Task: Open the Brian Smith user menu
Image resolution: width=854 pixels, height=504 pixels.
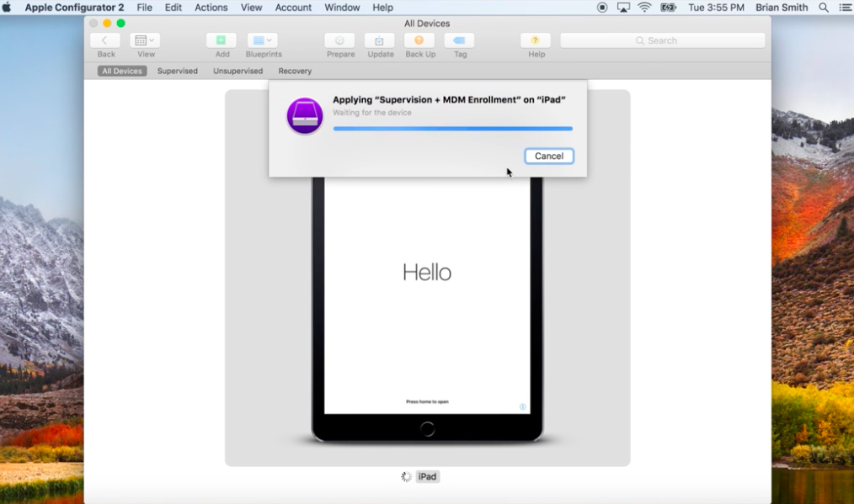Action: pos(782,8)
